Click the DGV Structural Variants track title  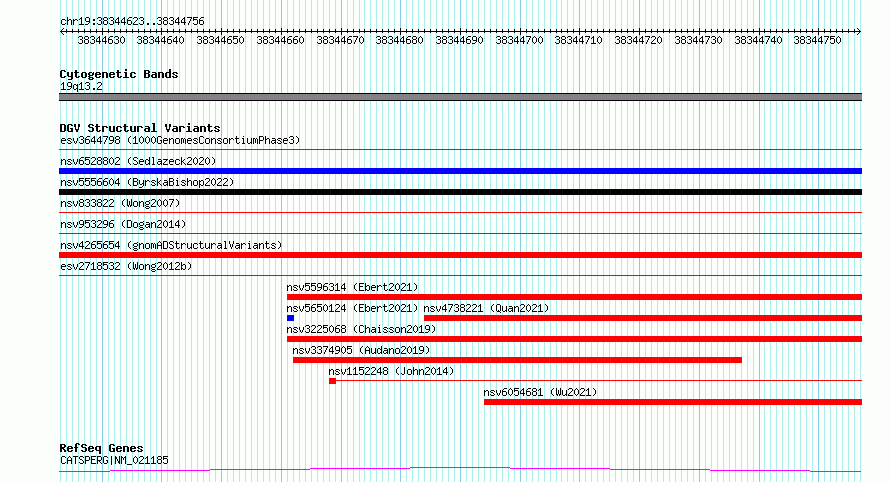coord(140,128)
